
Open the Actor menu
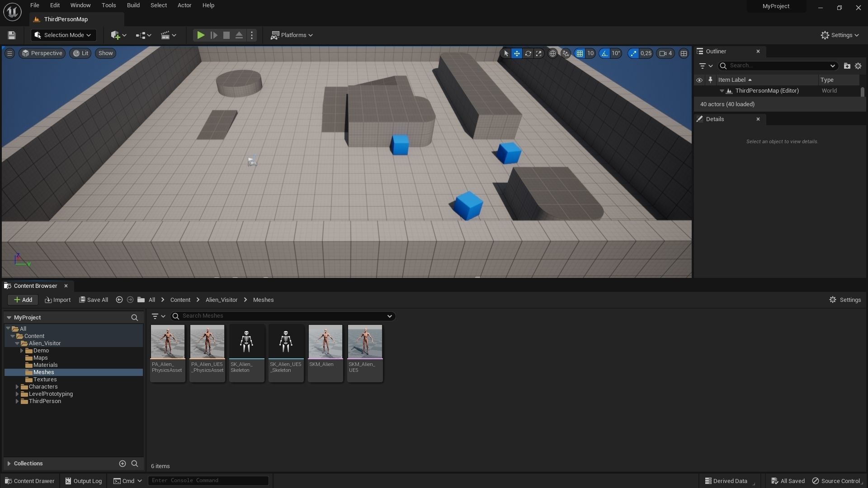click(184, 5)
